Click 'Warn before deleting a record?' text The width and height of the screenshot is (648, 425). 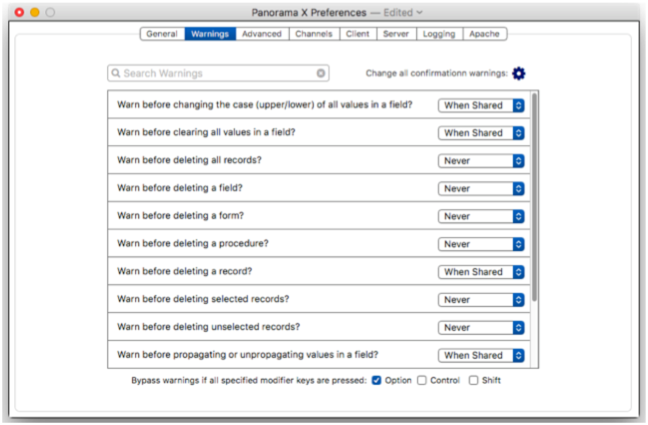tap(184, 271)
